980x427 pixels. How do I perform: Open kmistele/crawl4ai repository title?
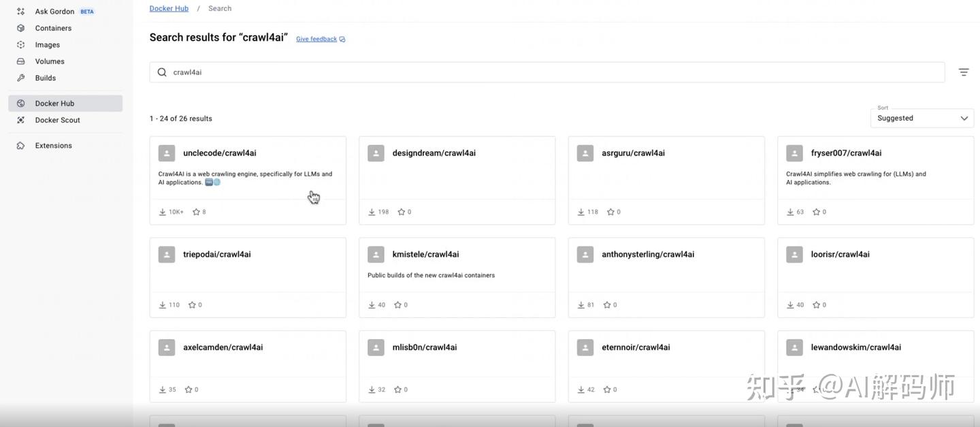tap(426, 255)
